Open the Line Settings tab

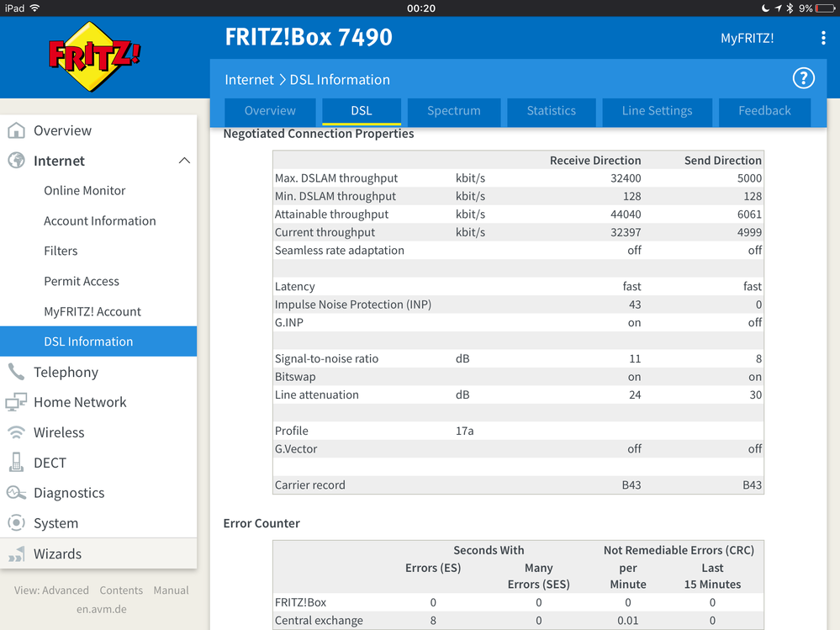(x=657, y=111)
